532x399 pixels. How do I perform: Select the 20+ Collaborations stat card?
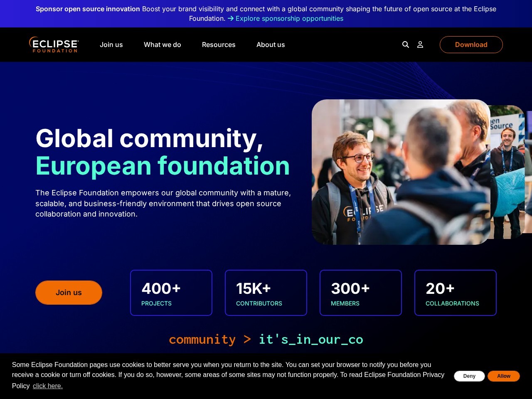pyautogui.click(x=456, y=293)
